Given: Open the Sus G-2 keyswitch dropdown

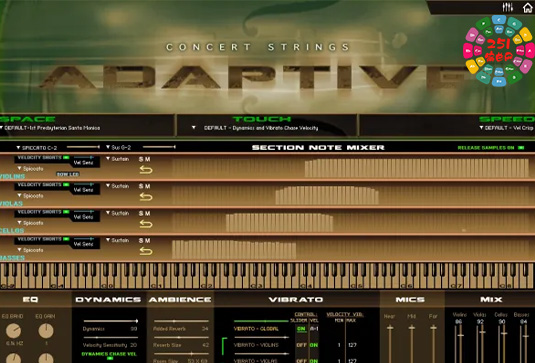Looking at the screenshot, I should 118,147.
